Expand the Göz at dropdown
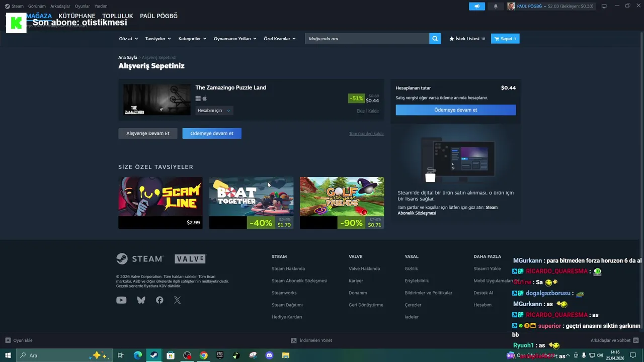The image size is (644, 362). 128,39
